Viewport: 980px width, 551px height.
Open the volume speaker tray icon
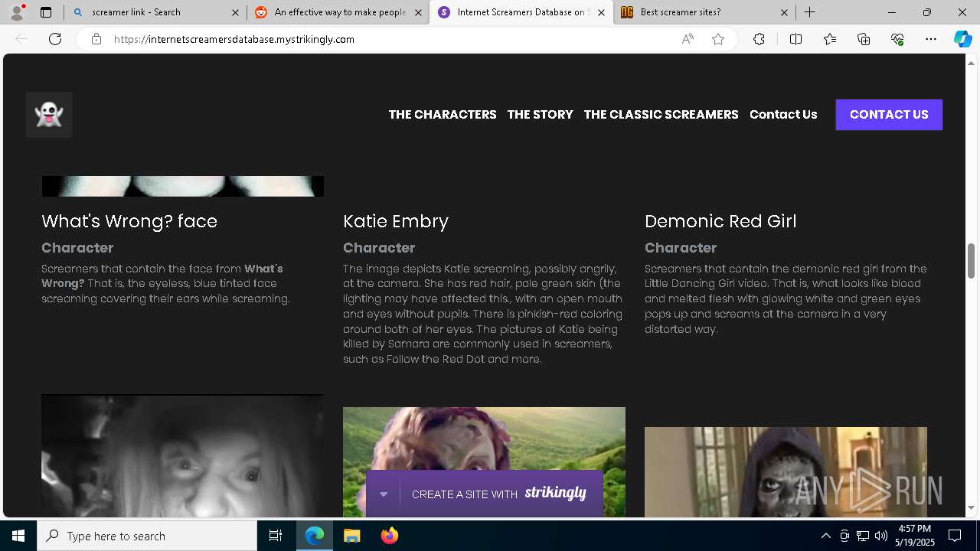[x=881, y=536]
